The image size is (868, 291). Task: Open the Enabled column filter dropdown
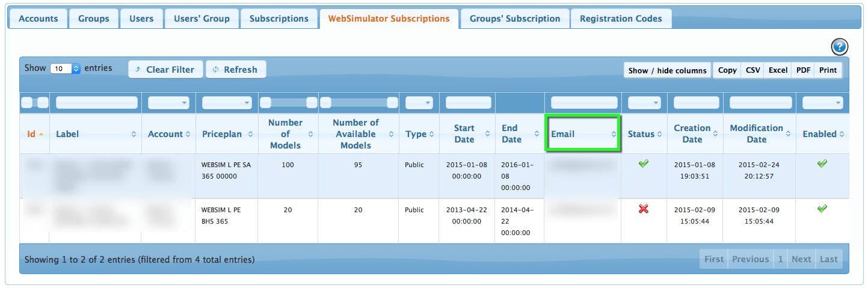[822, 103]
